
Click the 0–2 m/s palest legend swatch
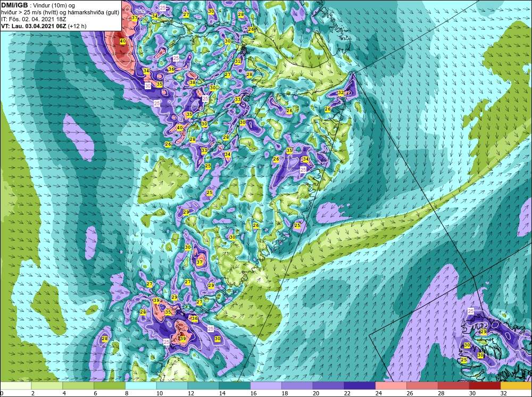pyautogui.click(x=15, y=386)
